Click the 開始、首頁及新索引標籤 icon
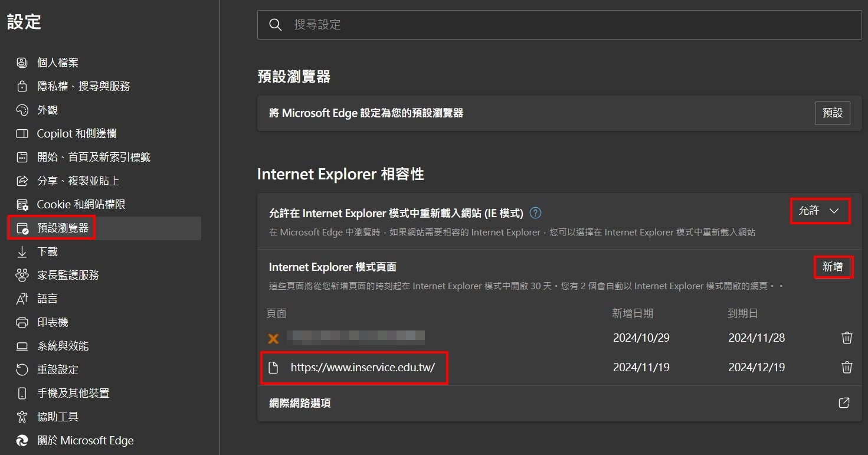Image resolution: width=868 pixels, height=455 pixels. tap(22, 157)
